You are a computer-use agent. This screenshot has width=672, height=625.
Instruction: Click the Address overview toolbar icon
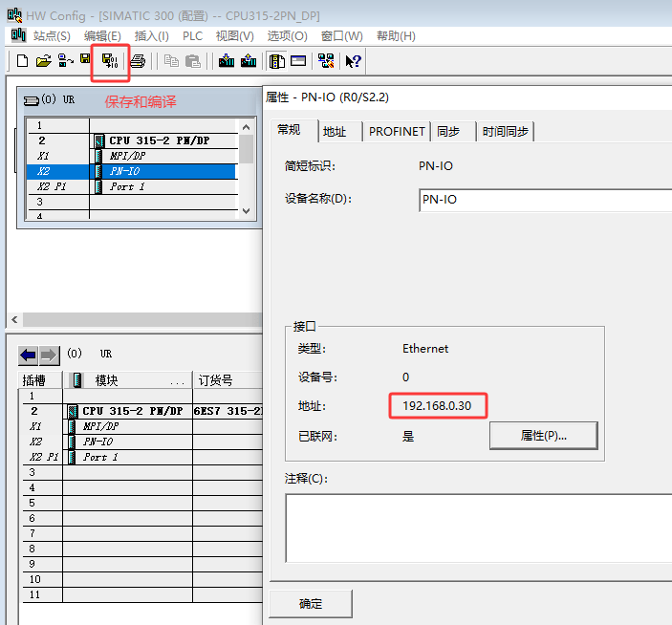point(298,61)
